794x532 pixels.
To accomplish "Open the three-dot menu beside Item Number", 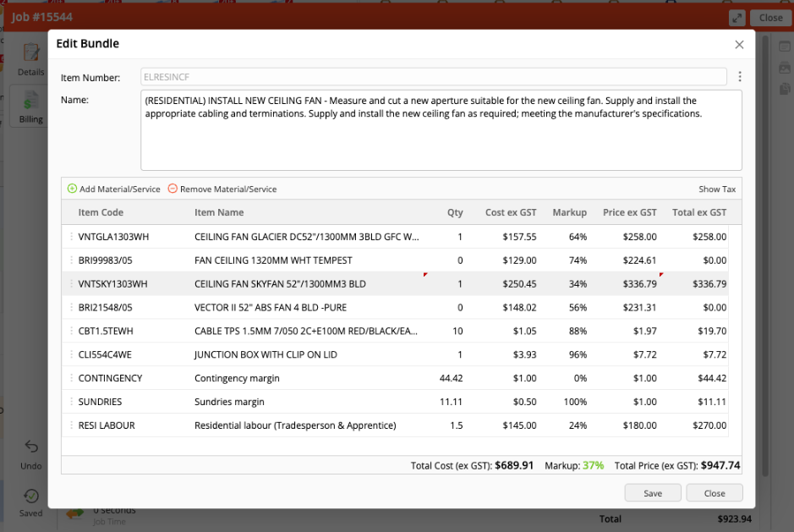I will [x=739, y=77].
